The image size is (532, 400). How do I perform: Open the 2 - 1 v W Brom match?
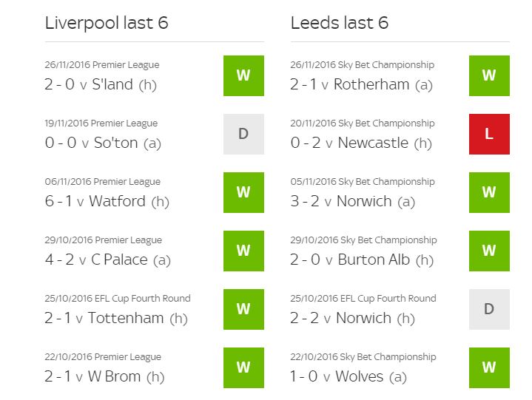pos(104,376)
